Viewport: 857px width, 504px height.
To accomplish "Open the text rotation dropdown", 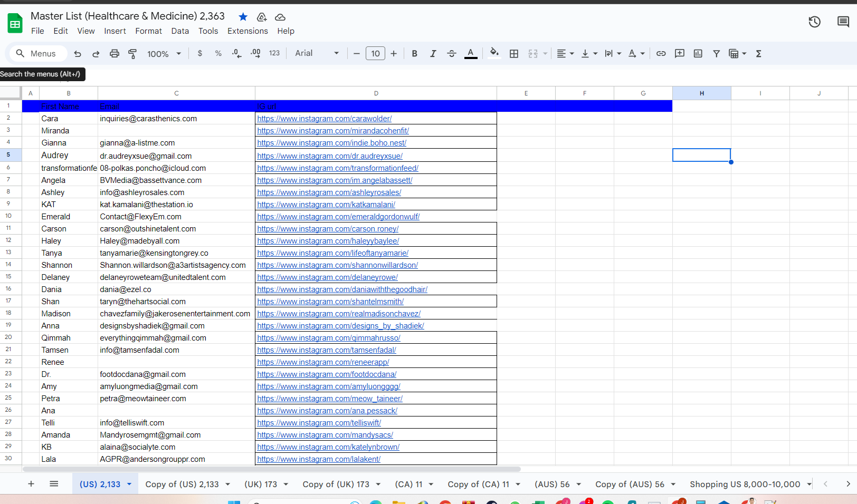I will pyautogui.click(x=636, y=54).
